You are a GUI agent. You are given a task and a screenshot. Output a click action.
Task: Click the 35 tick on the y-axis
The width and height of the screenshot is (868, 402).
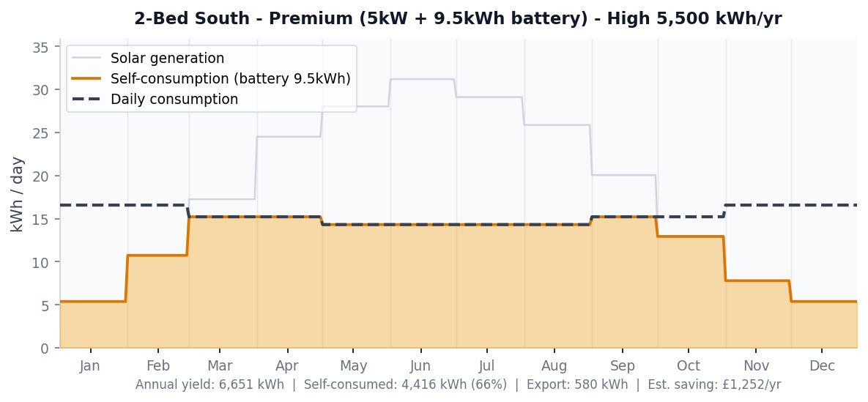[x=40, y=48]
